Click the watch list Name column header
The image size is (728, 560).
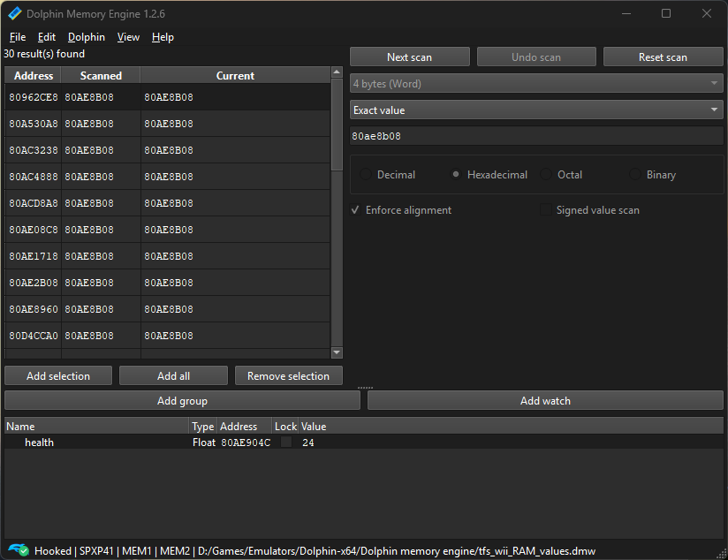coord(97,427)
